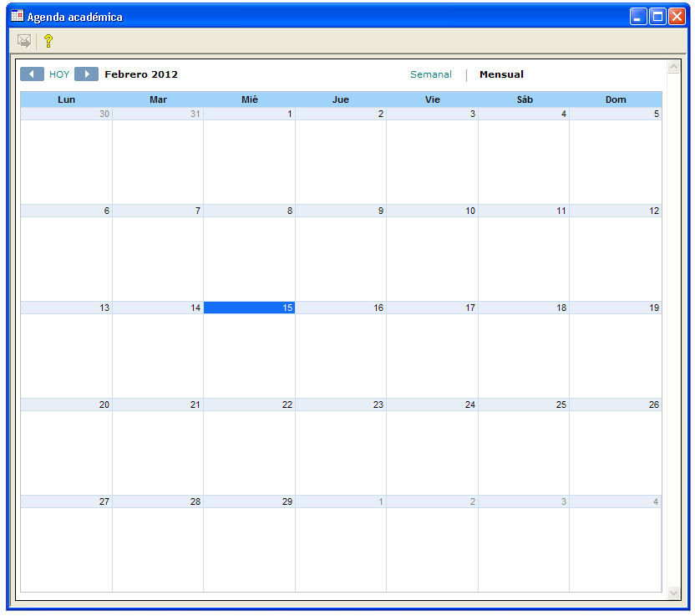Click the Lun column header
This screenshot has height=616, width=695.
67,99
